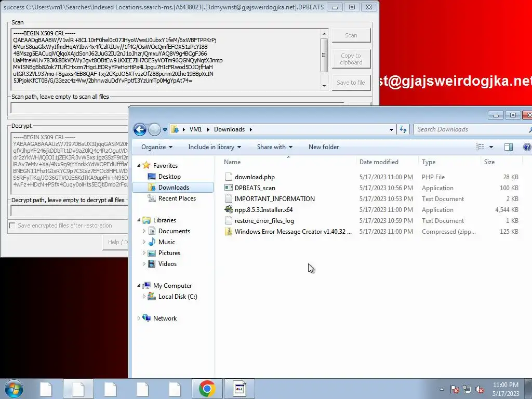The height and width of the screenshot is (399, 532).
Task: Click the network tray icon
Action: tap(467, 389)
